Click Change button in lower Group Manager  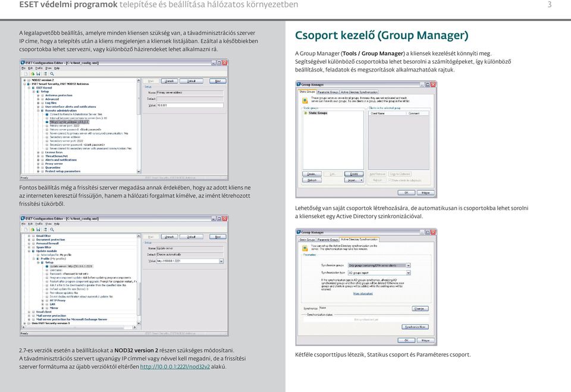point(421,309)
